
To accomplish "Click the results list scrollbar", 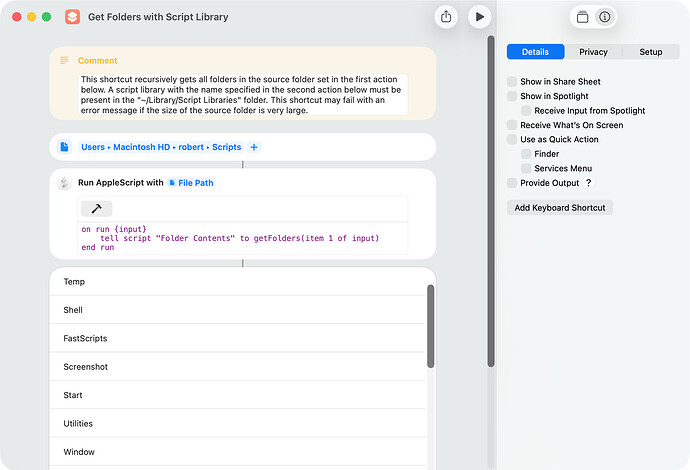I will coord(430,326).
